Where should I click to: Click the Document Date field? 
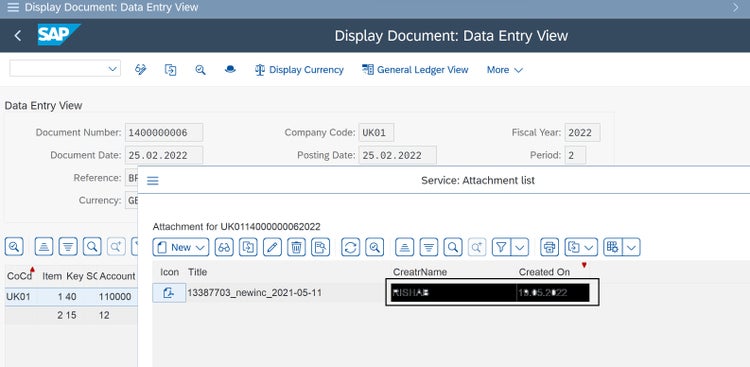[x=164, y=155]
